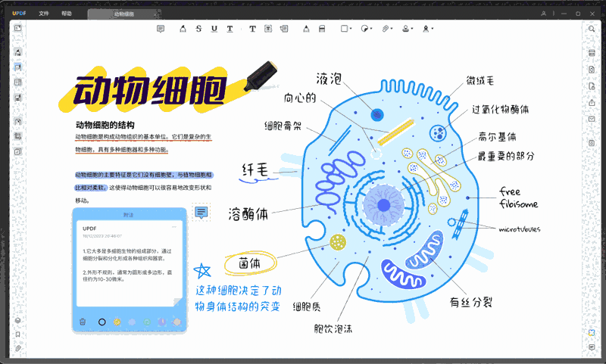This screenshot has height=364, width=606.
Task: Choose the plain text comment tool
Action: tap(252, 29)
